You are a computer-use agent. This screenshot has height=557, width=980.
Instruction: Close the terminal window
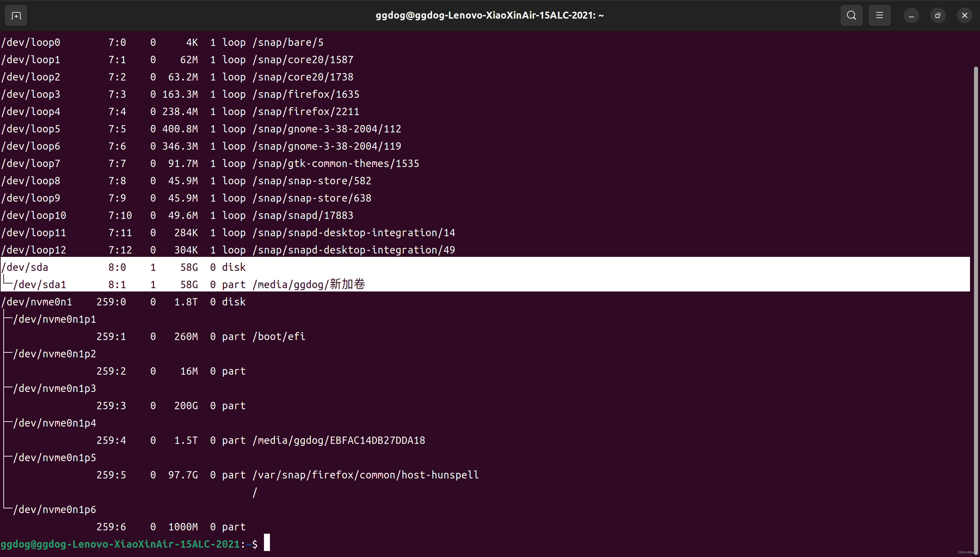(964, 16)
